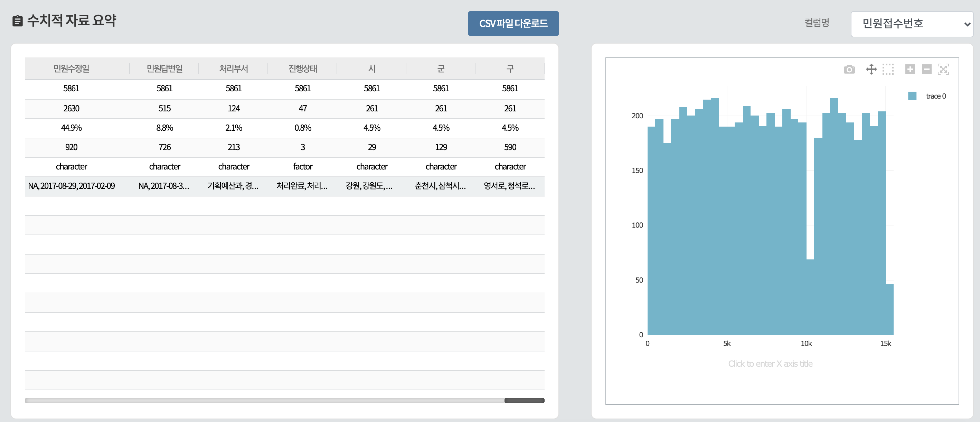Click the short histogram bar near 10k

tap(810, 297)
